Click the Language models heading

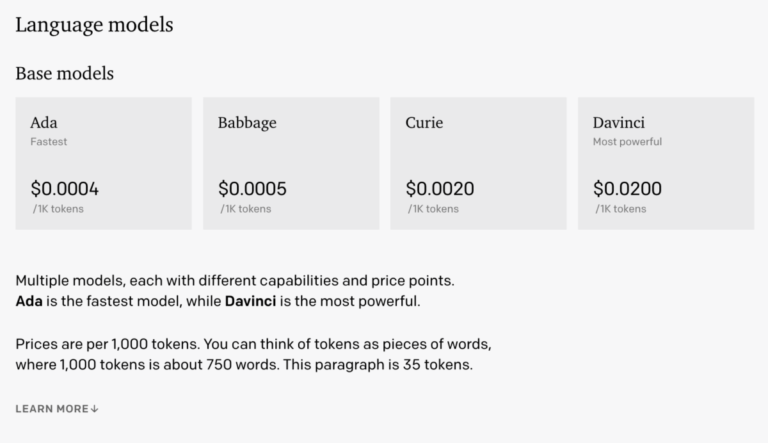95,25
